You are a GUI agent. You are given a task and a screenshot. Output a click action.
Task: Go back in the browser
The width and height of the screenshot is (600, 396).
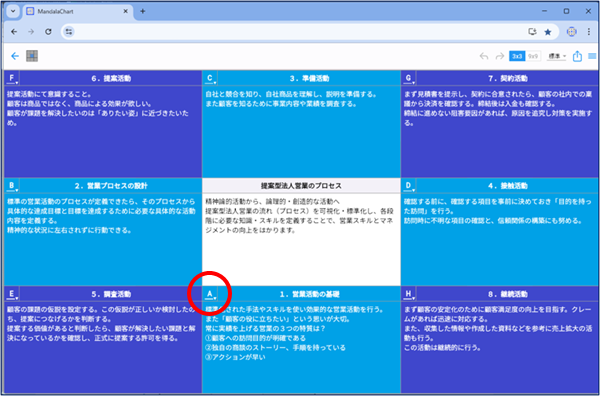(x=14, y=32)
